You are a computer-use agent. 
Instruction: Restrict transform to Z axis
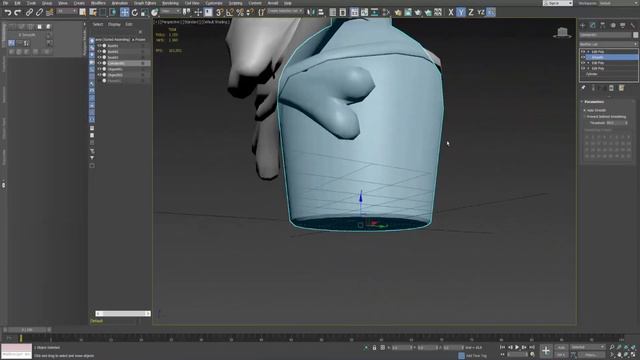click(471, 13)
